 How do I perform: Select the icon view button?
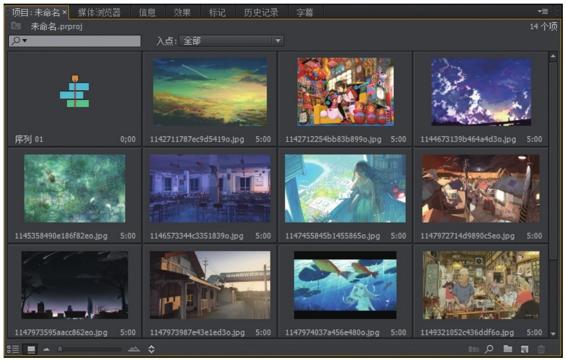pyautogui.click(x=31, y=349)
